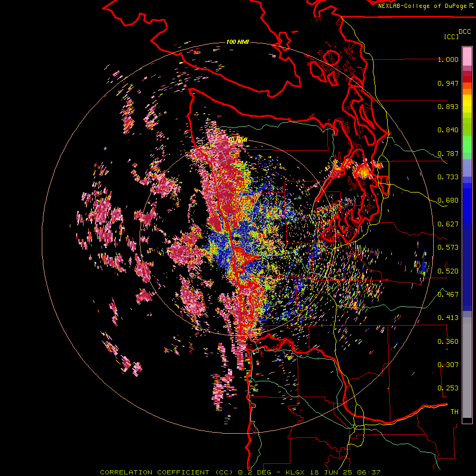Select the 100 NMI range ring label
Image resolution: width=476 pixels, height=476 pixels.
(x=237, y=42)
